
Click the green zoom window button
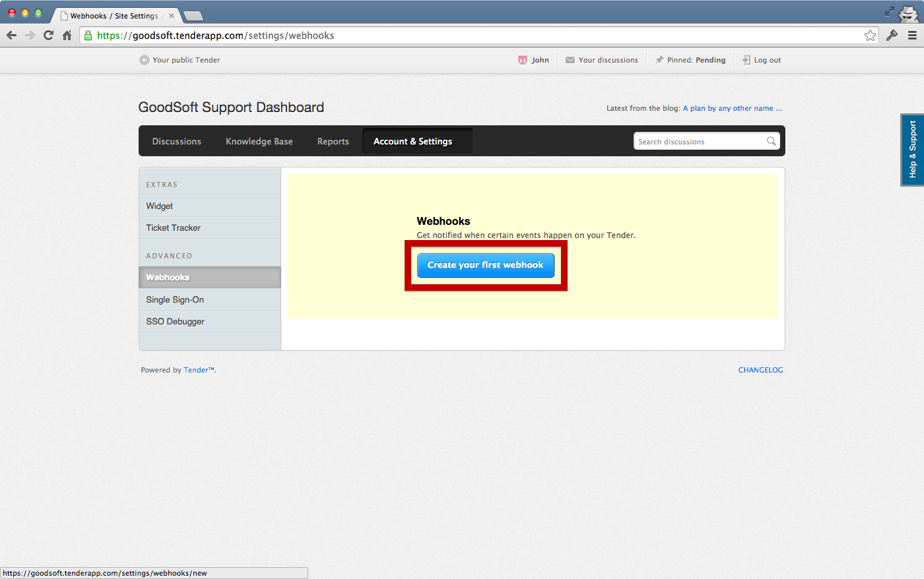coord(38,13)
